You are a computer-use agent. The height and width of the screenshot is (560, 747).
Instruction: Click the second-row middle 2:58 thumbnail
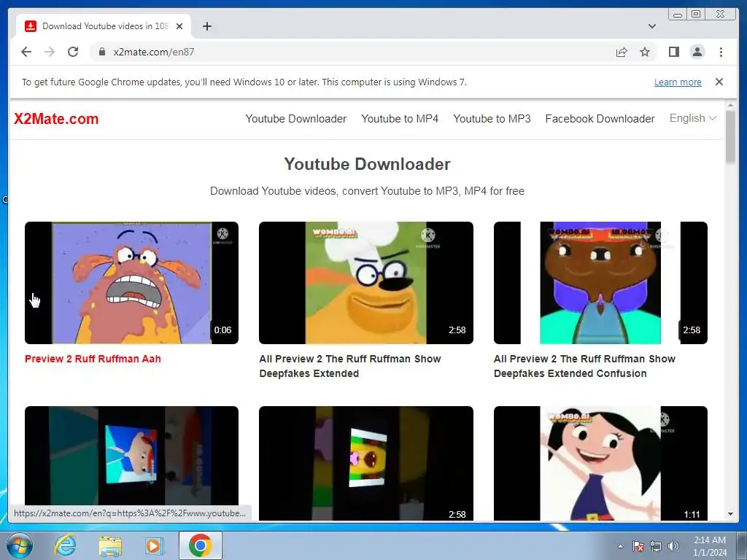pos(366,463)
